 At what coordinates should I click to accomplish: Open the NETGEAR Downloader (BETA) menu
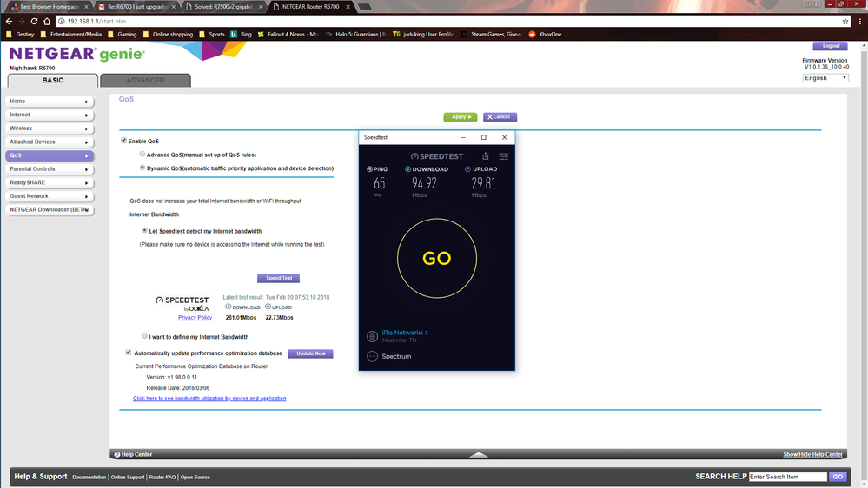click(x=50, y=209)
